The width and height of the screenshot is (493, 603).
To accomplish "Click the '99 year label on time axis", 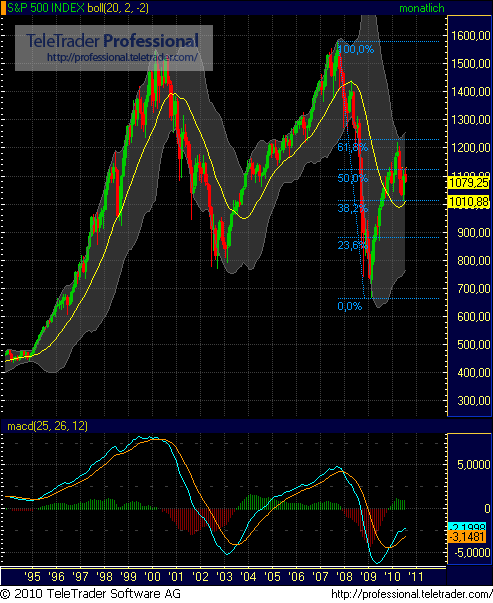I will [128, 576].
